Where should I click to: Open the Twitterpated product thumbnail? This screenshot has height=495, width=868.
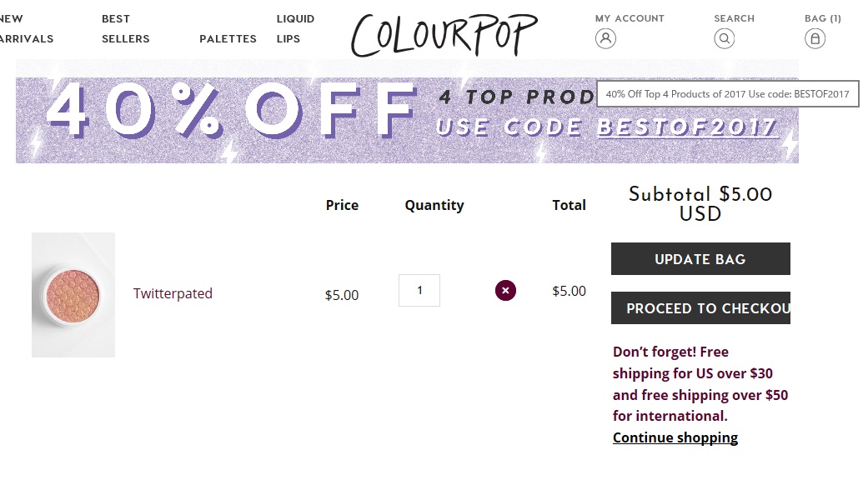[x=73, y=295]
